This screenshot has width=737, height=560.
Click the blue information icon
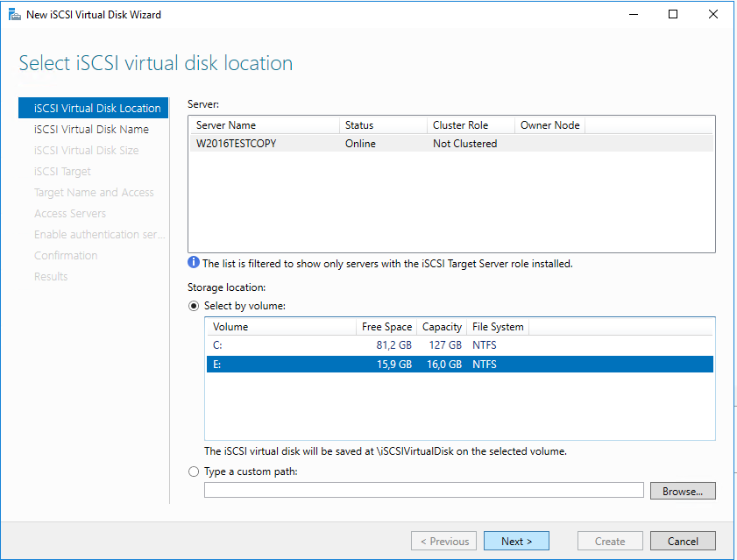tap(194, 263)
